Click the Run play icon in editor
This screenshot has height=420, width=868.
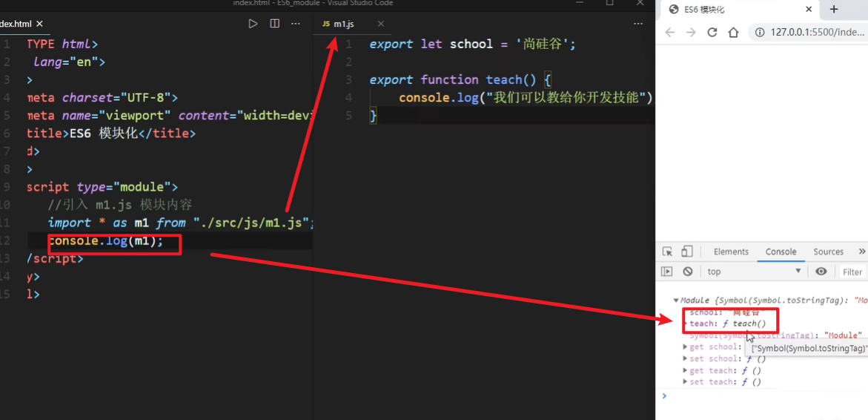tap(253, 24)
